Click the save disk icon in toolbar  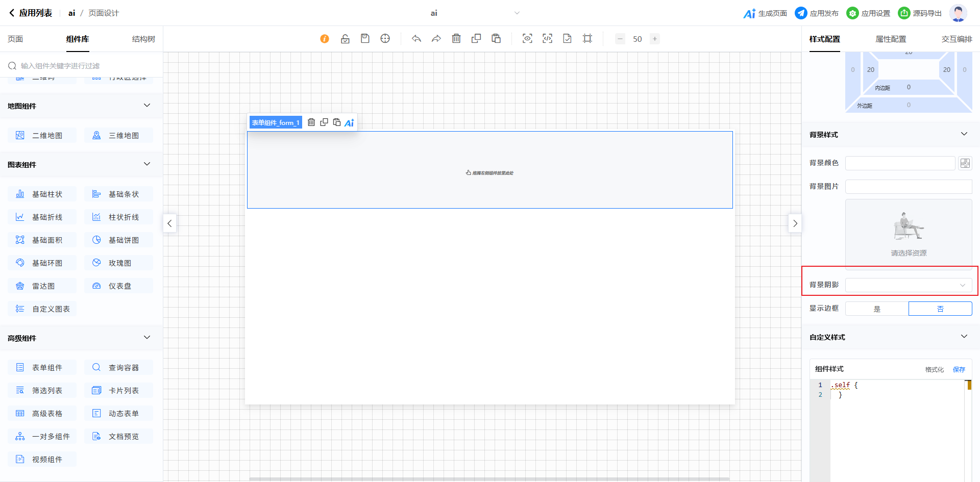(365, 39)
